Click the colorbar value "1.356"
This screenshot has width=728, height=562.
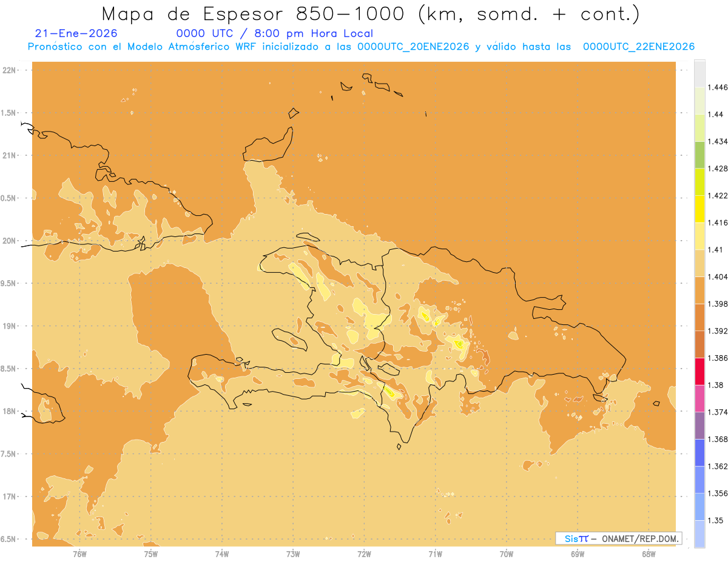point(718,493)
